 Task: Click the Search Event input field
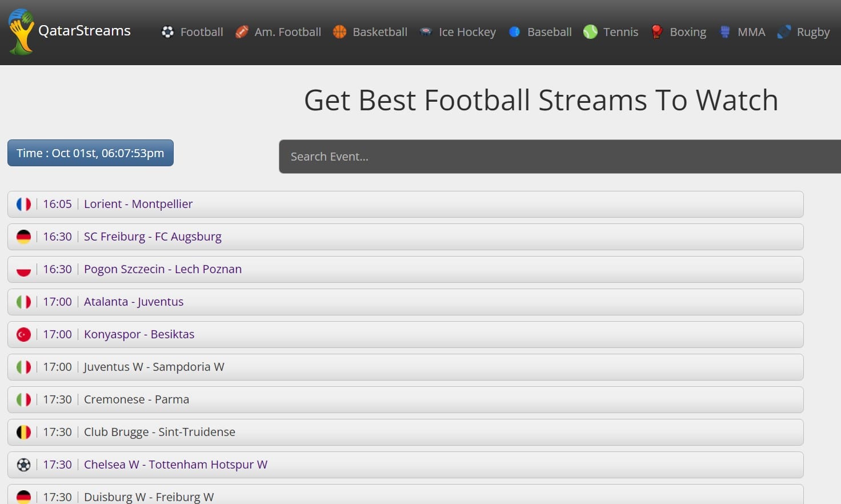click(560, 157)
